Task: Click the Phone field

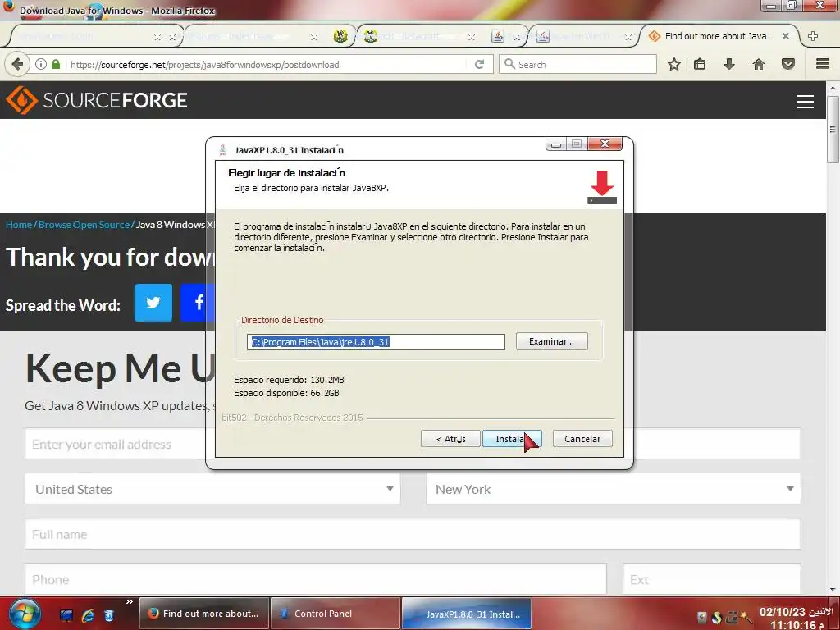Action: click(316, 578)
